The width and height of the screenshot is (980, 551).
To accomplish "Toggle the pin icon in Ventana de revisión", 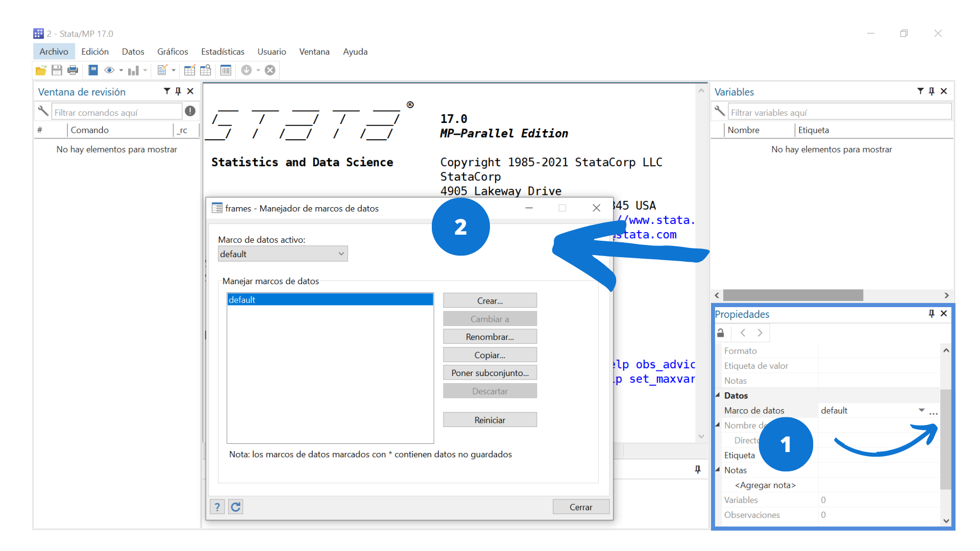I will pos(178,91).
